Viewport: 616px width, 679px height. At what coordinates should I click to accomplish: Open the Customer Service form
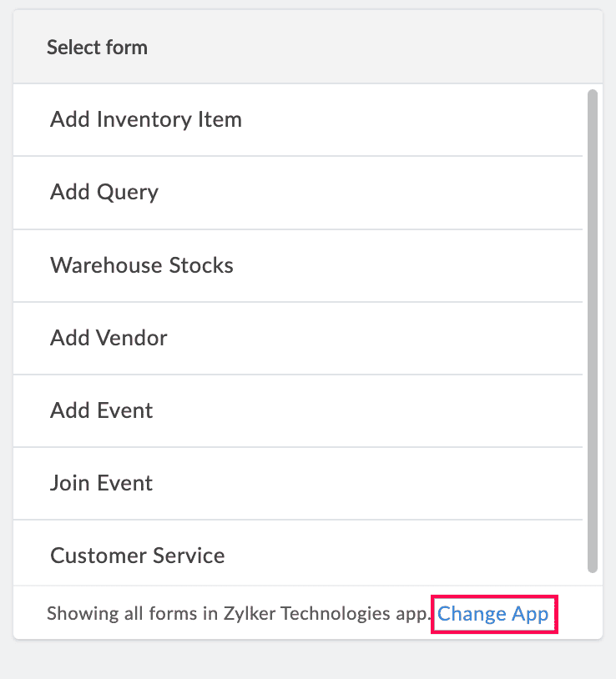point(138,556)
